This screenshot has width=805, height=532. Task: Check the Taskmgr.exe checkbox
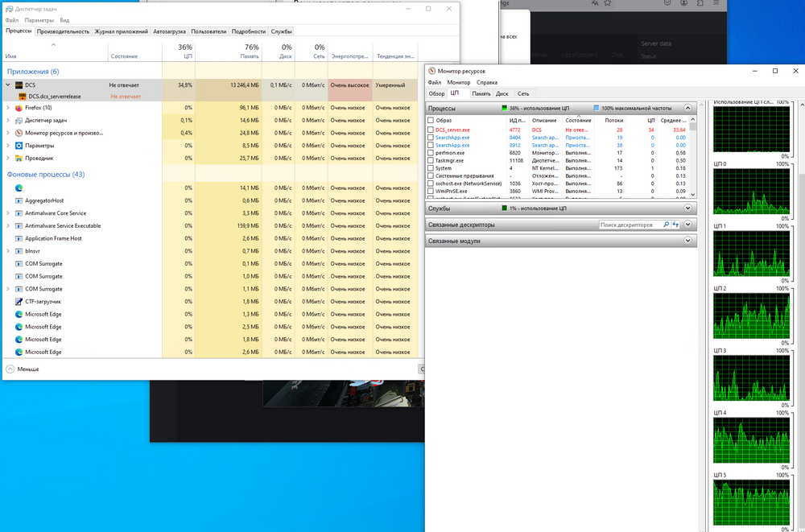coord(431,161)
